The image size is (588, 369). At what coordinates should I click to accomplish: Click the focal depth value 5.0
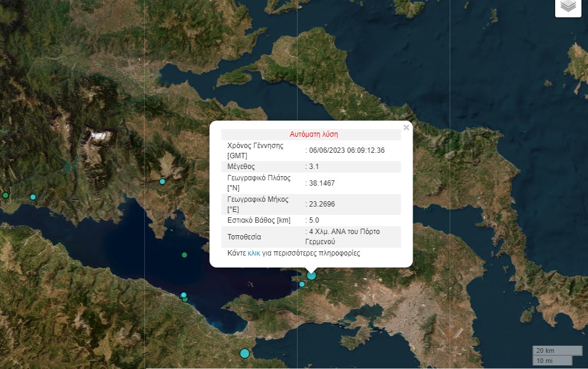coord(314,220)
